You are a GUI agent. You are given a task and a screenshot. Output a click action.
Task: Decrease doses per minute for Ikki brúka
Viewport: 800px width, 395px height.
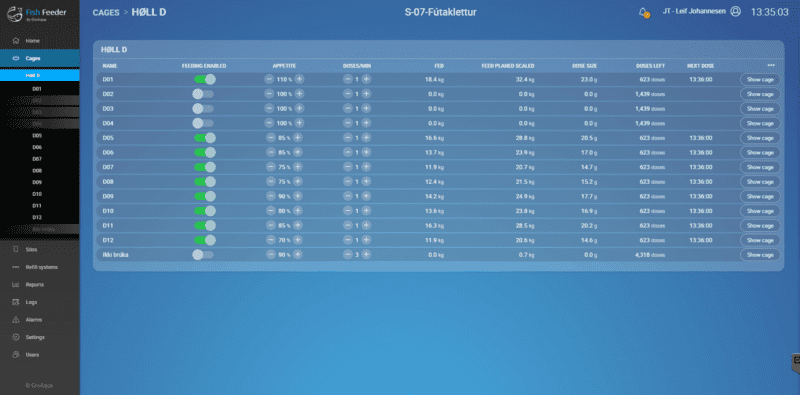point(347,255)
